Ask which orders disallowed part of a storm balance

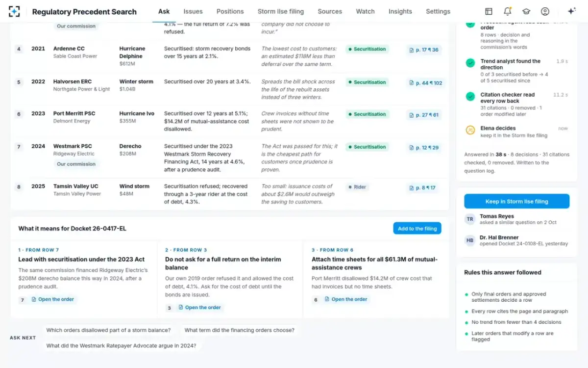click(x=109, y=330)
